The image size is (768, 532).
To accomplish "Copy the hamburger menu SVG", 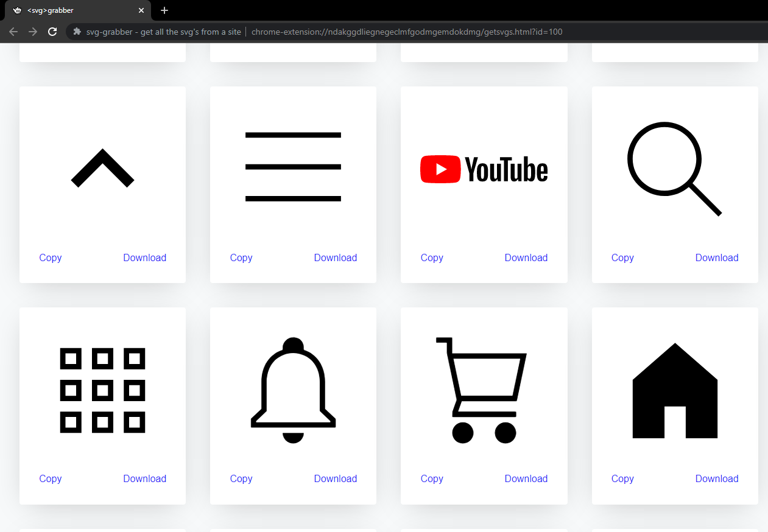I will (x=241, y=257).
